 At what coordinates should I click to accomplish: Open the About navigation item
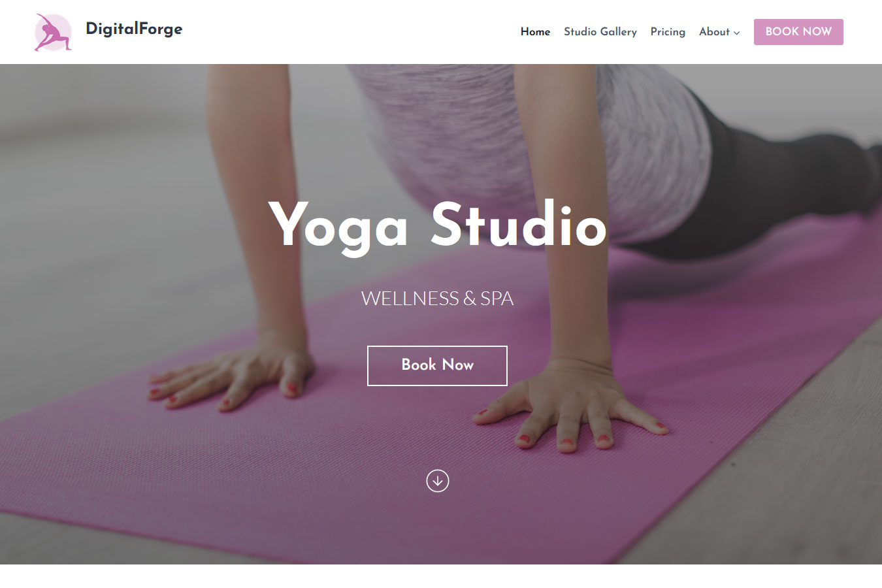click(x=714, y=31)
